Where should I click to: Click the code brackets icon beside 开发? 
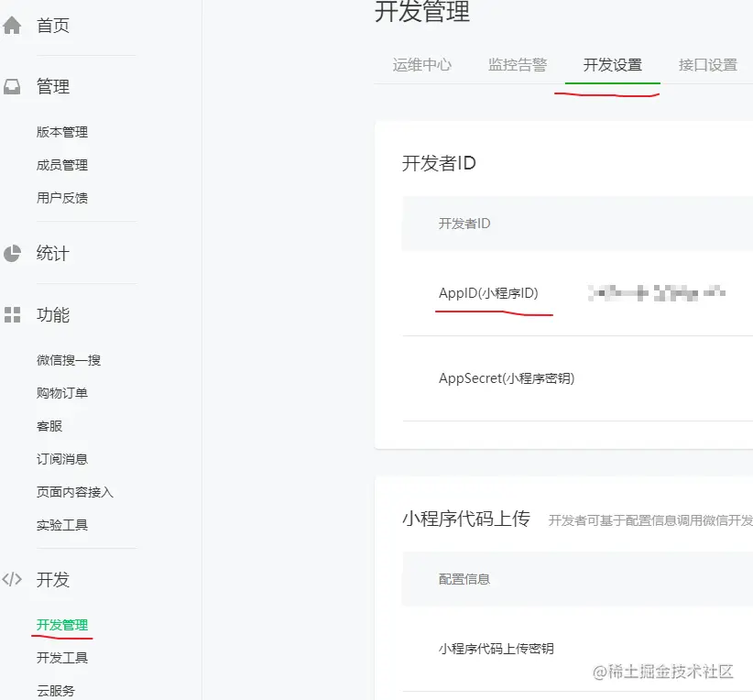(12, 579)
